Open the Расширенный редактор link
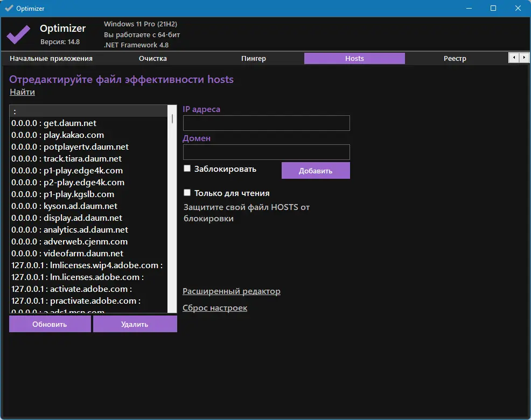531x420 pixels. coord(231,291)
